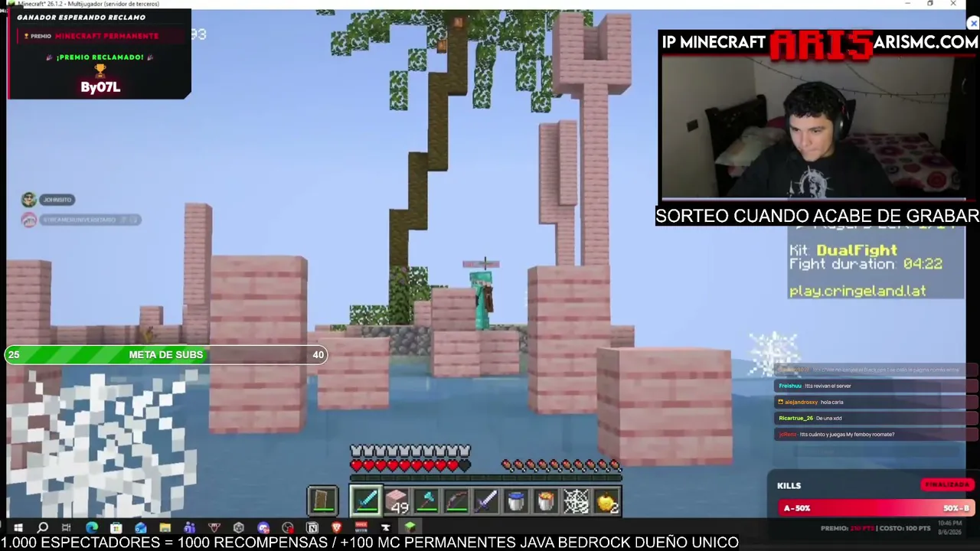Select the bow in the hotbar
980x551 pixels.
[x=456, y=501]
